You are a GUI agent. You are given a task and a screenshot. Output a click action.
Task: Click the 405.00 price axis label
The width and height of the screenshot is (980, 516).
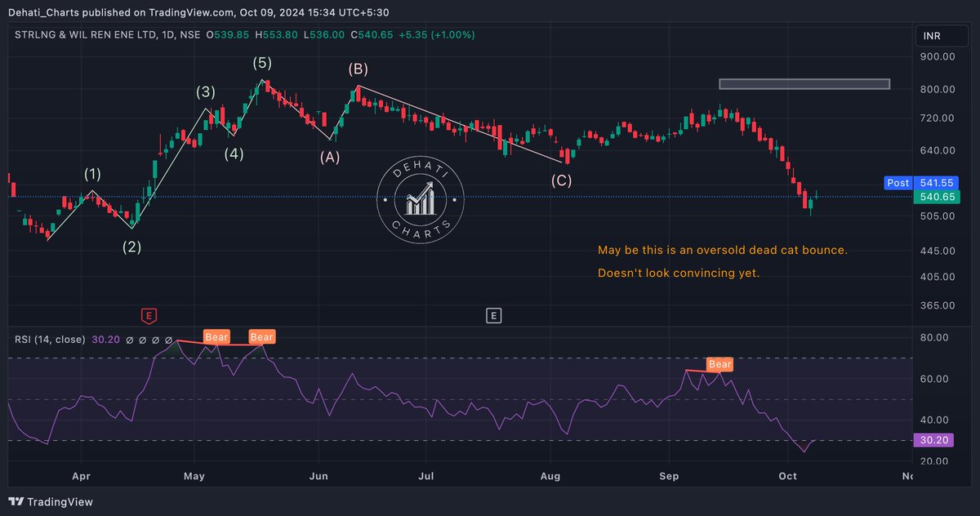[938, 278]
